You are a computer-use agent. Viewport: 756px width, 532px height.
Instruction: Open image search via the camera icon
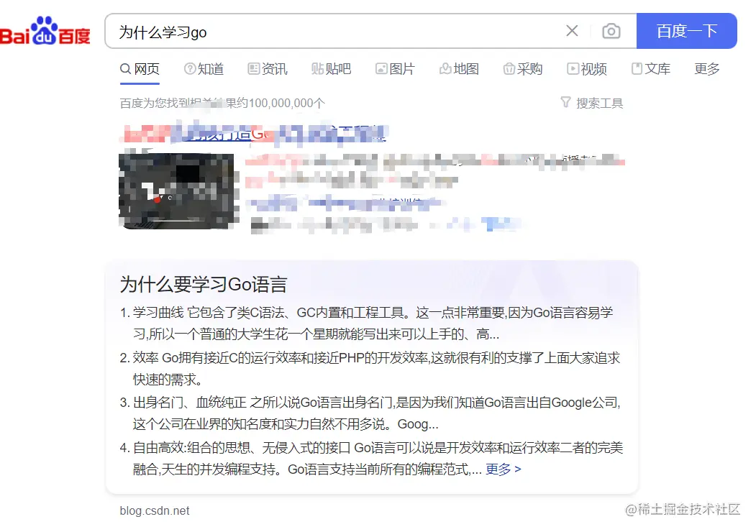pos(611,31)
